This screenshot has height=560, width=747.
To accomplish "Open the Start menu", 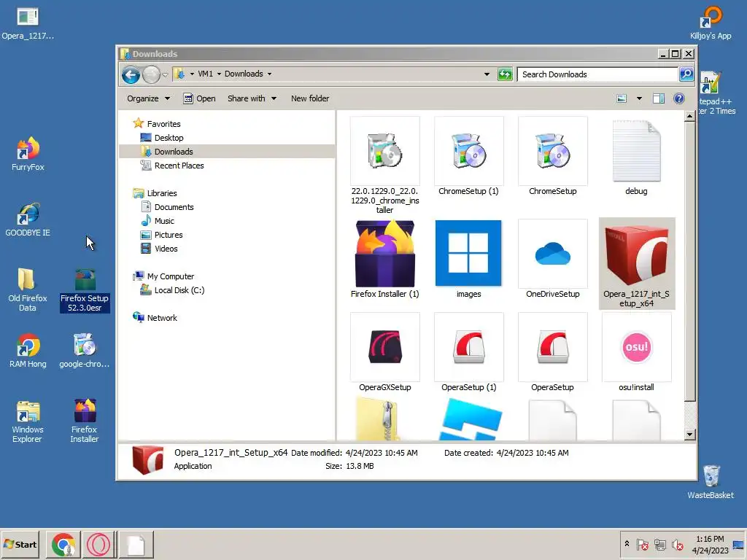I will (x=20, y=544).
